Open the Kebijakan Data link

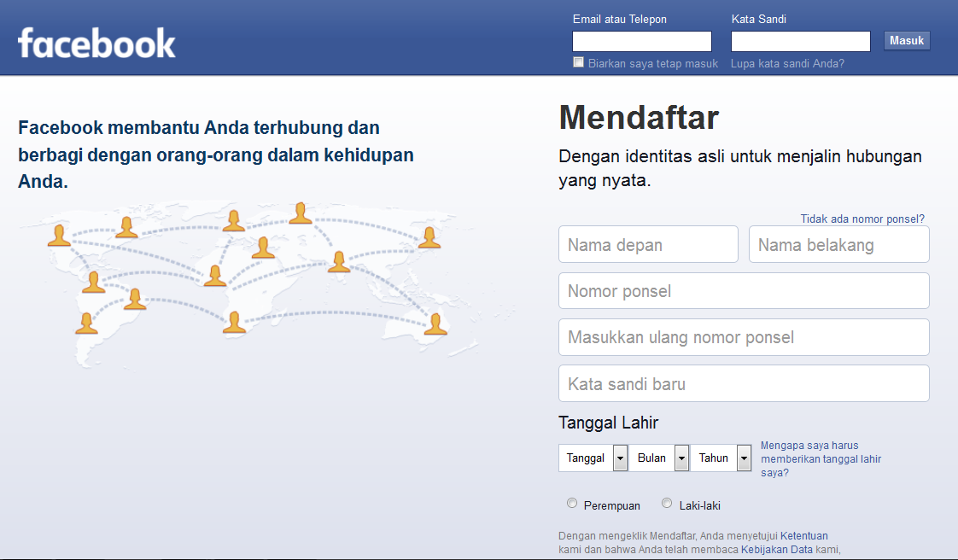click(x=776, y=549)
